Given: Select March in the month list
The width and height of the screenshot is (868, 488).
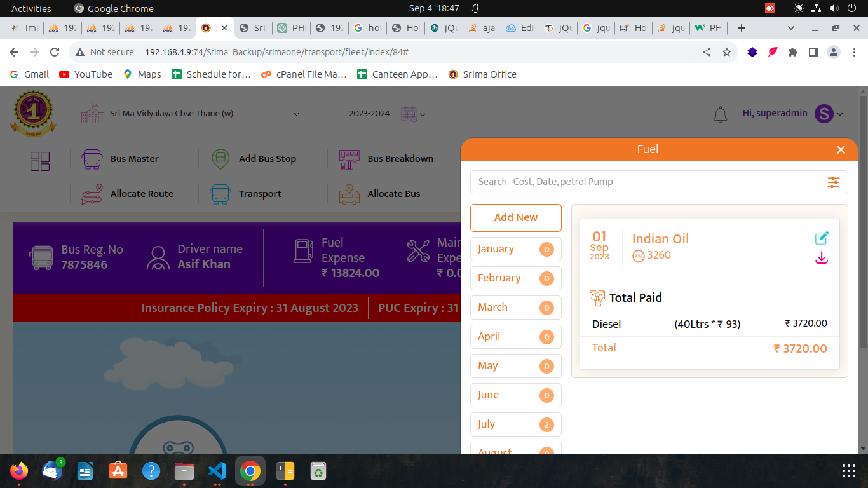Looking at the screenshot, I should 516,308.
